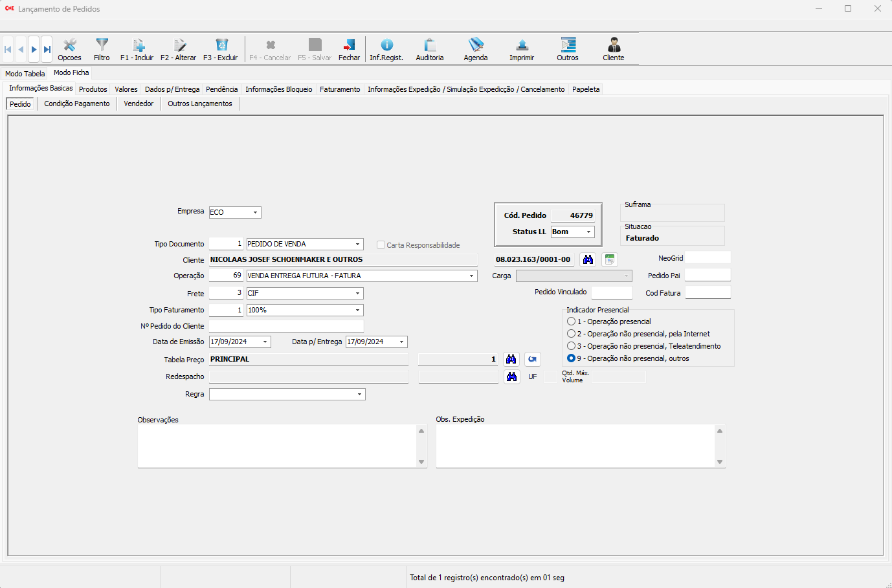Tick the Carta Responsabilidade checkbox
This screenshot has width=892, height=588.
click(x=381, y=245)
